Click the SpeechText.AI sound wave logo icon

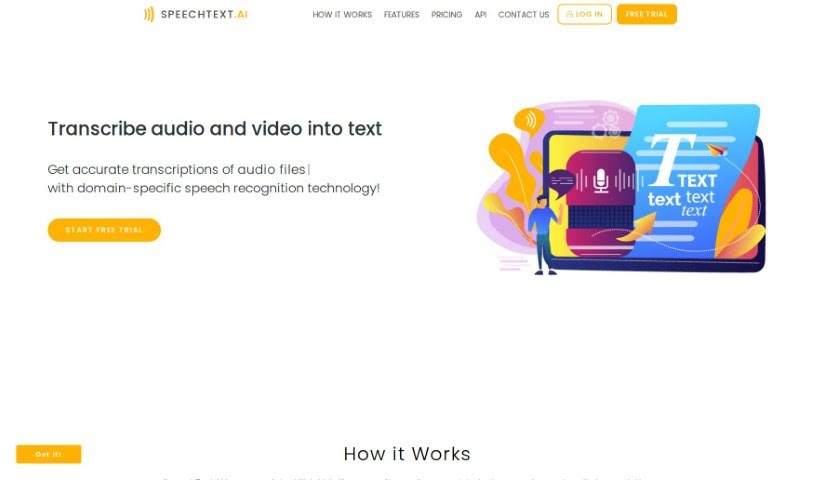(x=149, y=14)
